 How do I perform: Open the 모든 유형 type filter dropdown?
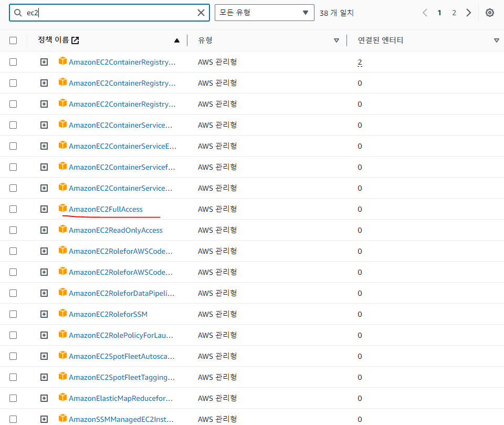pos(264,13)
